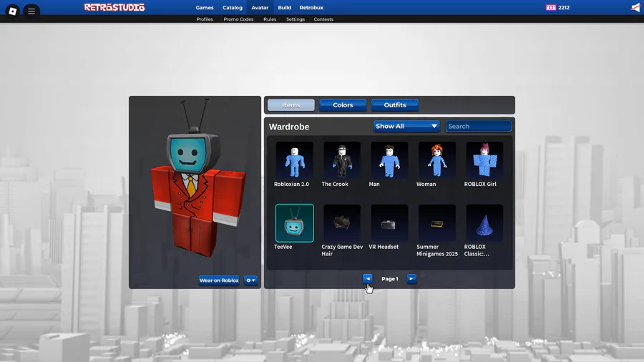Go to previous wardrobe page arrow

coord(368,279)
